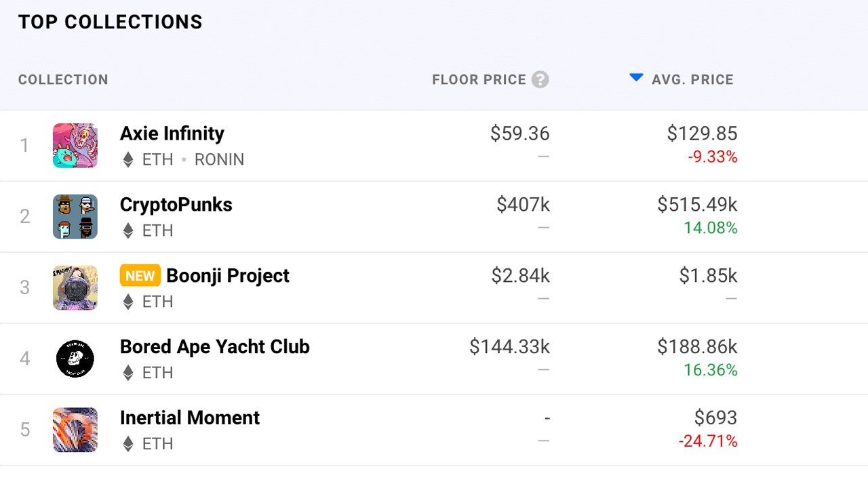Sort by Avg. Price column header
Screen dimensions: 868x488
click(x=692, y=80)
